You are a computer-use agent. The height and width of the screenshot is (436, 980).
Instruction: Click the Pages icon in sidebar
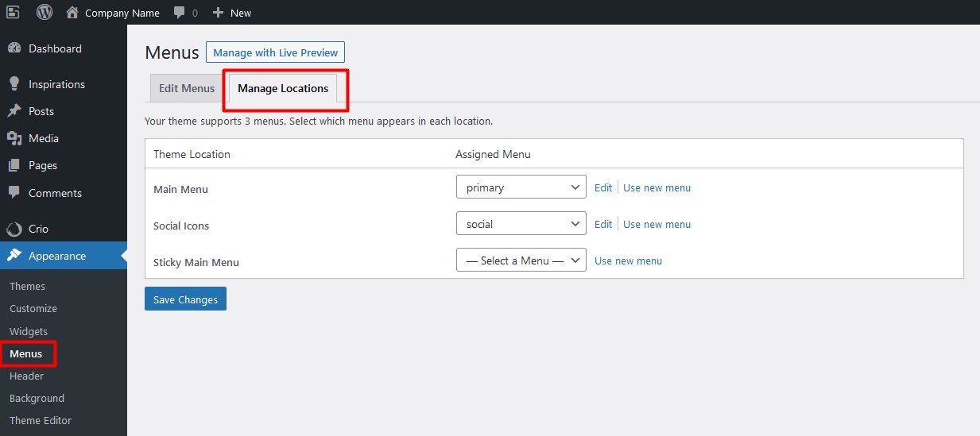pos(14,165)
